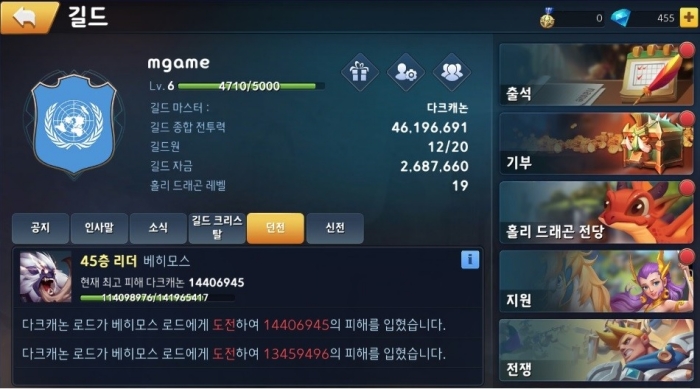This screenshot has height=389, width=700.
Task: Open the 출석 attendance banner
Action: pyautogui.click(x=596, y=75)
